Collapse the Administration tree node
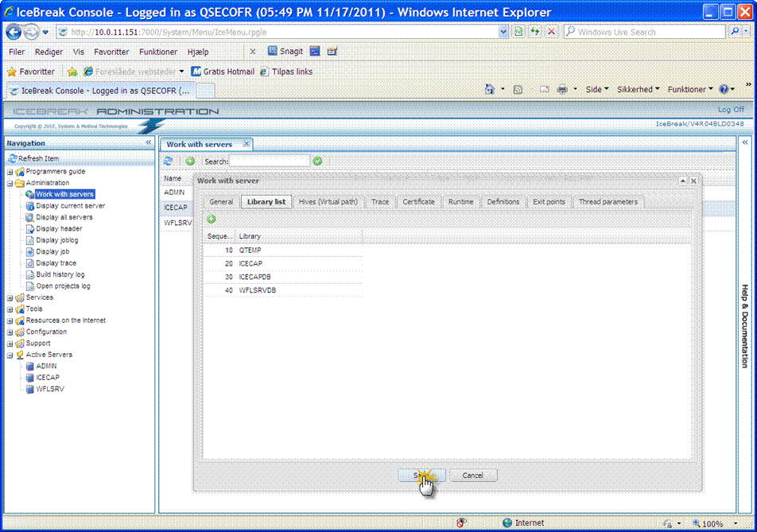Viewport: 757px width, 532px height. tap(10, 184)
